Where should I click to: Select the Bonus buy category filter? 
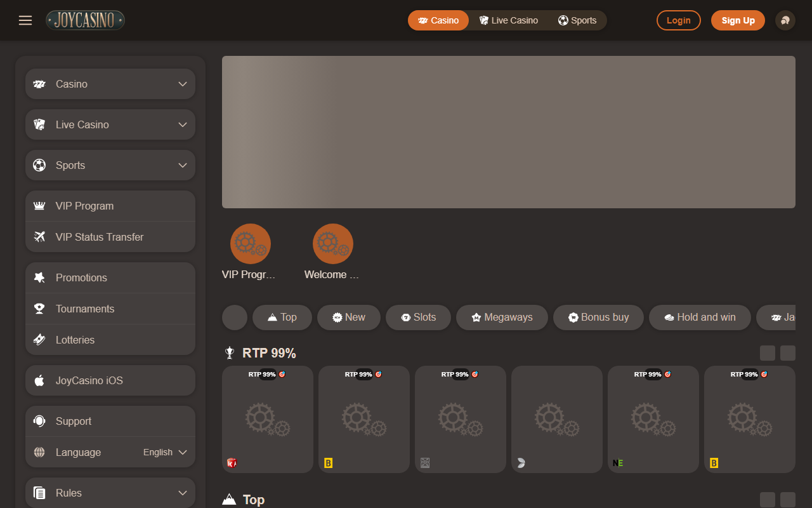click(598, 317)
